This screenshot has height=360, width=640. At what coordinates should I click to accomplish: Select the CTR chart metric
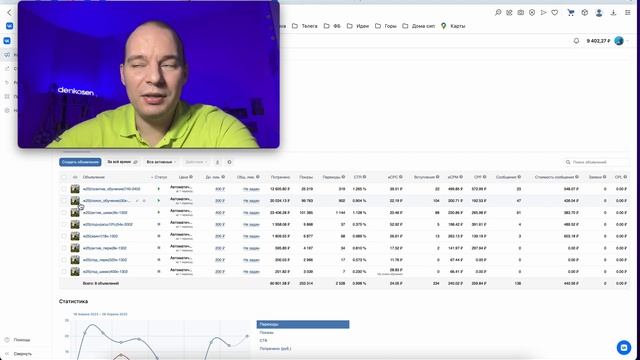(x=263, y=340)
